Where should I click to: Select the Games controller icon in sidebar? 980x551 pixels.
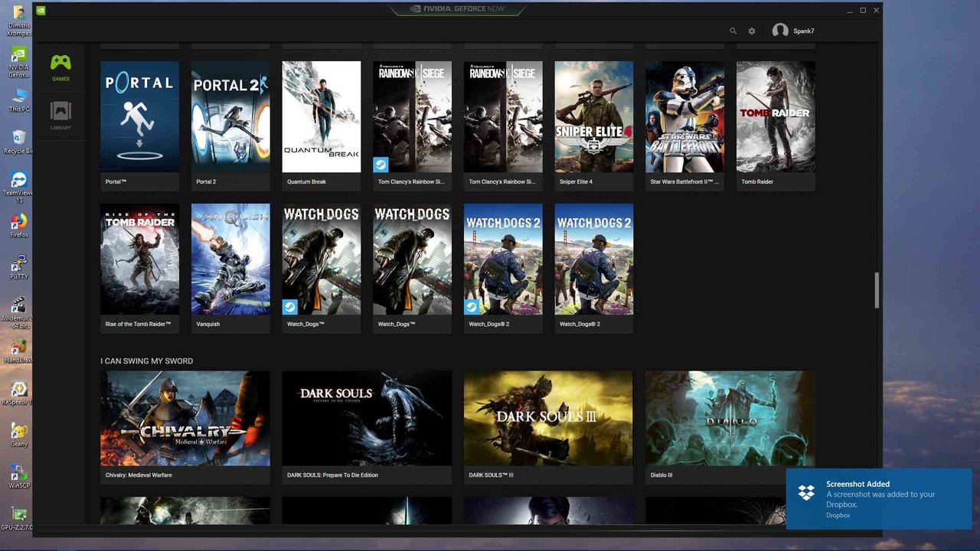tap(60, 63)
